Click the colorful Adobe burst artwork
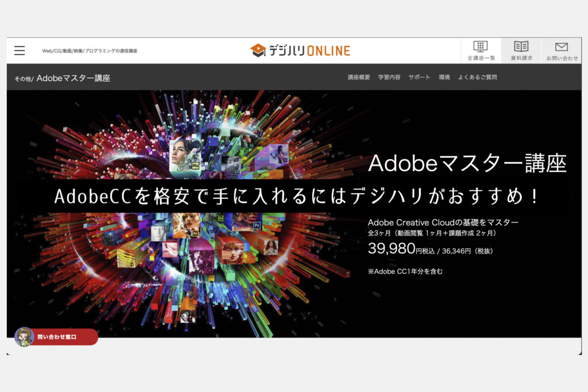Image resolution: width=588 pixels, height=392 pixels. click(188, 214)
